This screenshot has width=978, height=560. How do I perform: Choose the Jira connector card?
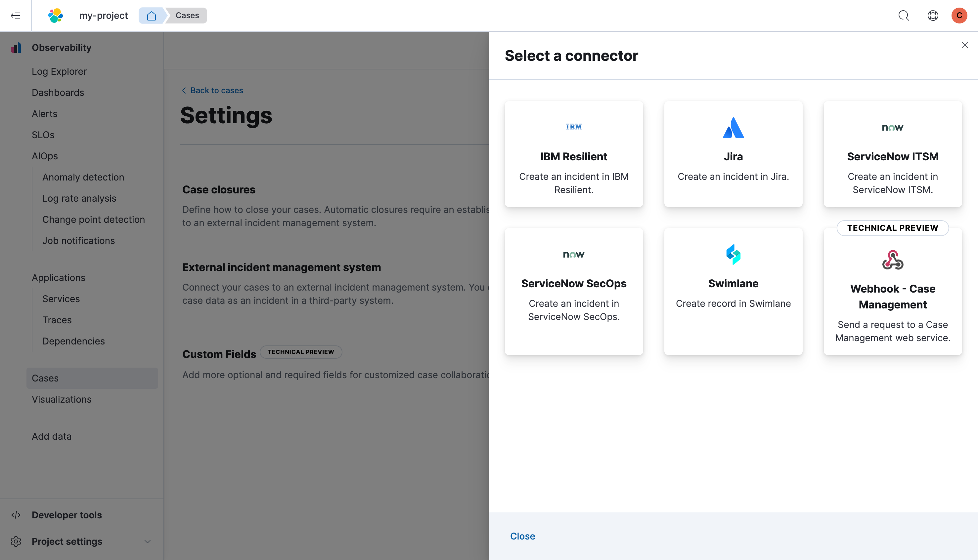[733, 154]
